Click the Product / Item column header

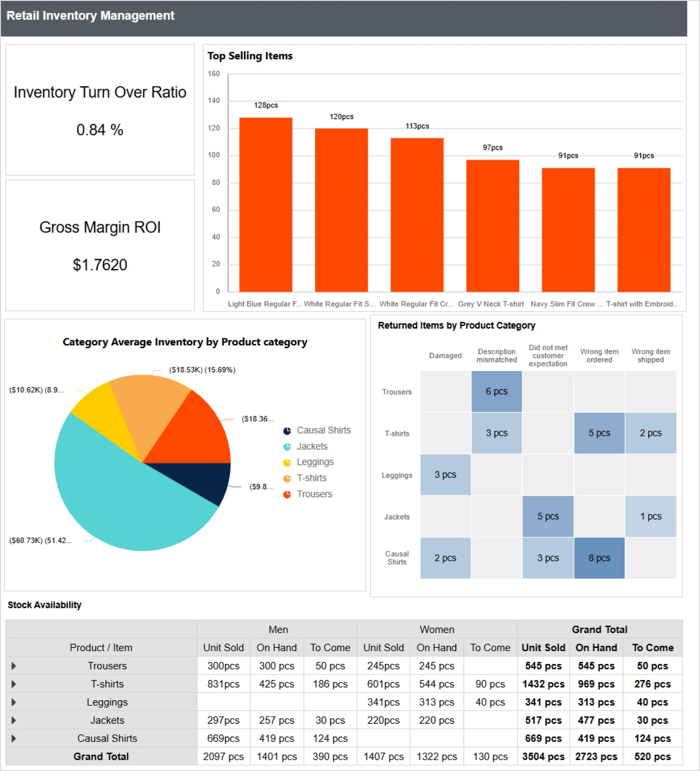coord(101,647)
